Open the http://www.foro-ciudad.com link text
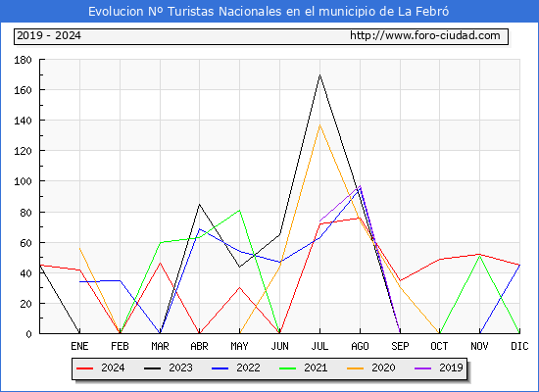This screenshot has width=539, height=392. point(425,35)
